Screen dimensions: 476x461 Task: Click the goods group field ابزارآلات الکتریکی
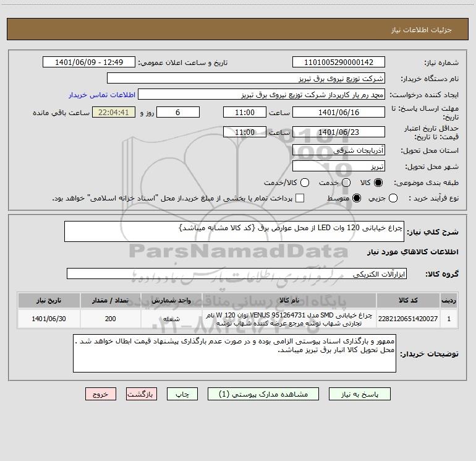(x=237, y=274)
